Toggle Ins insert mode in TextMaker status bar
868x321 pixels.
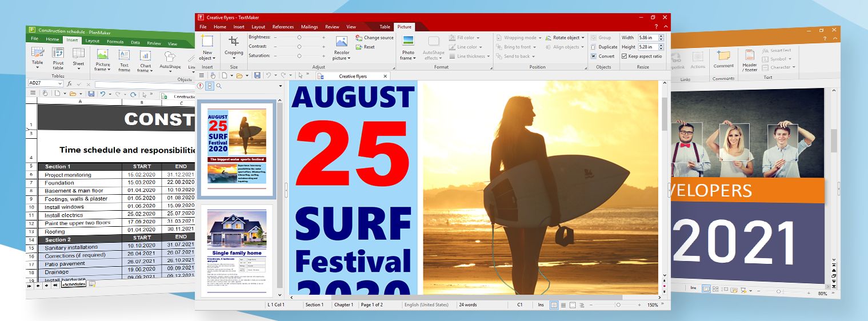click(x=541, y=305)
